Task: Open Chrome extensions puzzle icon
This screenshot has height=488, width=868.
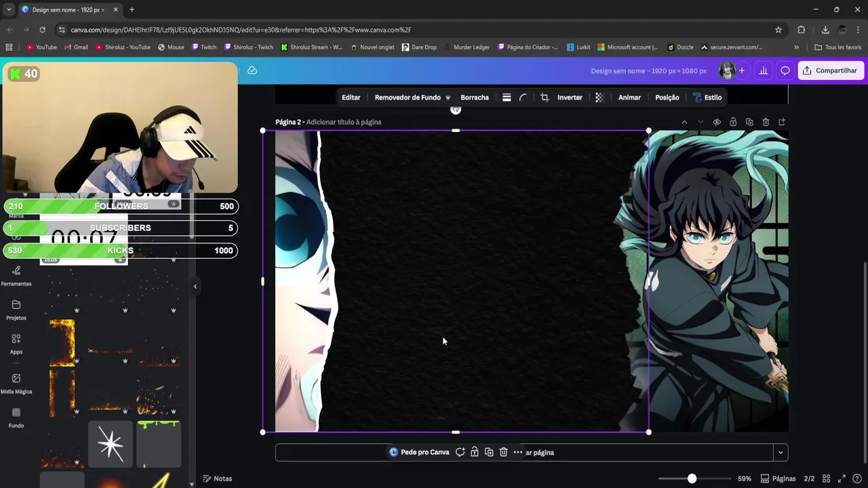Action: (x=802, y=30)
